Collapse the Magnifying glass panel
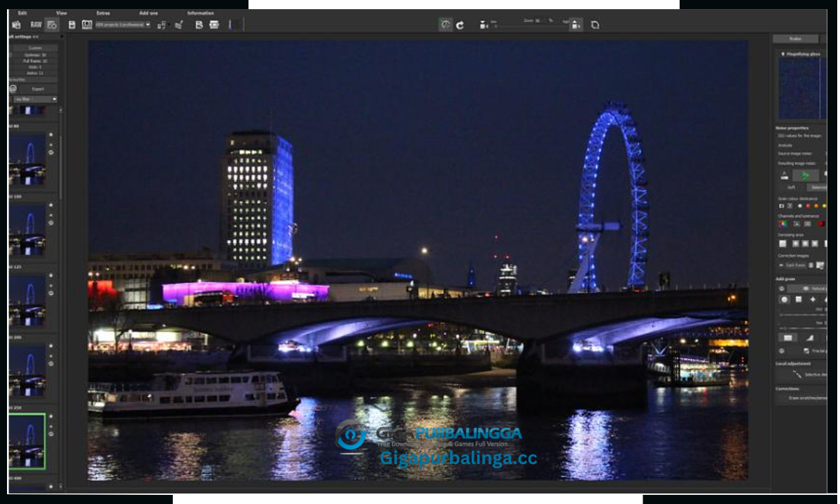840x504 pixels. 782,53
